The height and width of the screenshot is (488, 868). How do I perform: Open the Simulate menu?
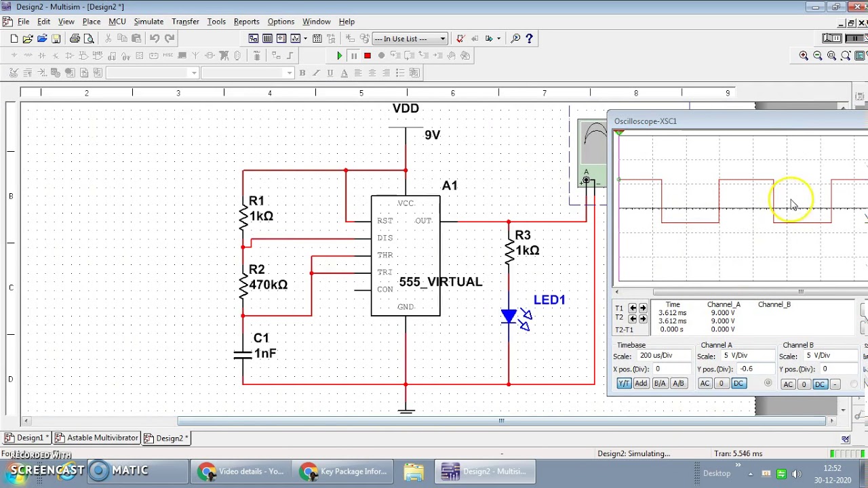149,22
